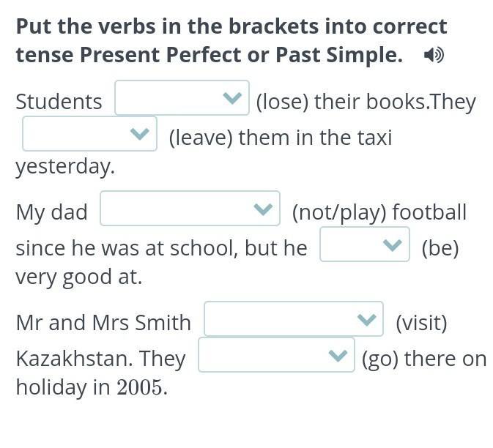Viewport: 493px width, 448px height.
Task: Open the dropdown for the verb (visit)
Action: coord(293,319)
